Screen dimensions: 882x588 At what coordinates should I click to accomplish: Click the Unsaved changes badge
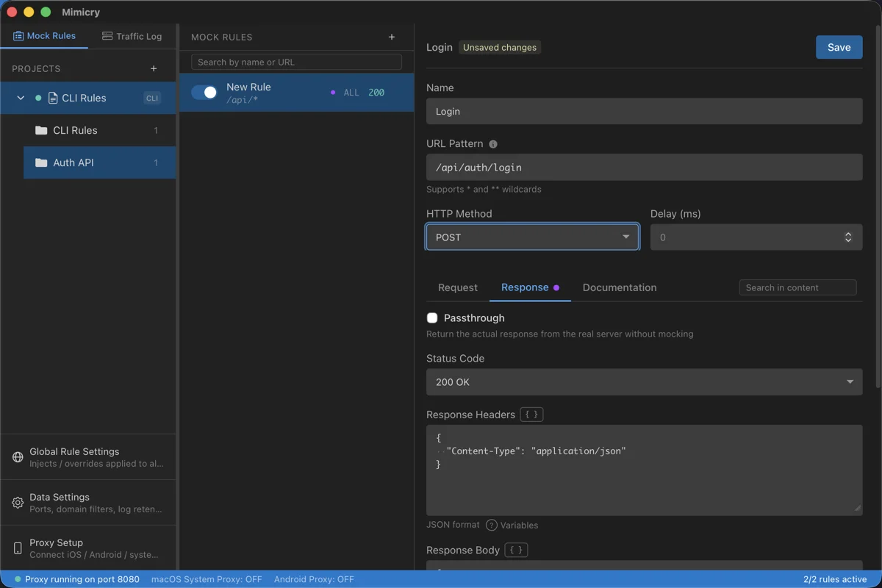[x=500, y=47]
